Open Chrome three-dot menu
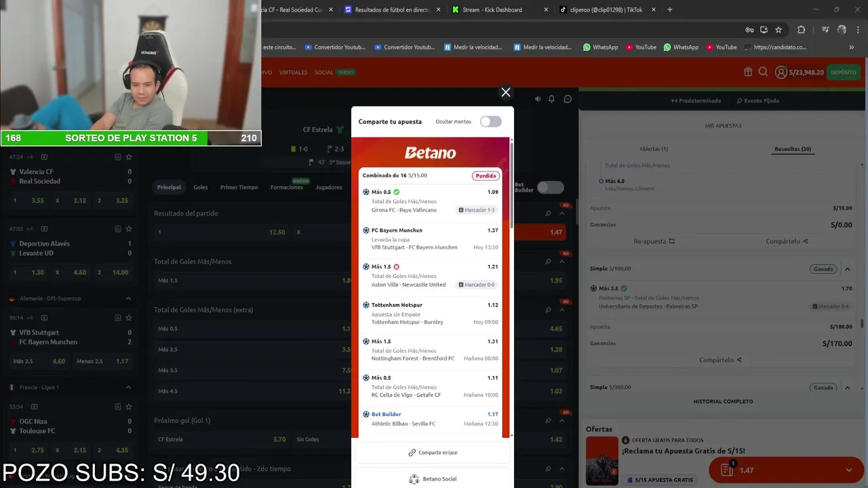Viewport: 868px width, 488px height. point(858,30)
